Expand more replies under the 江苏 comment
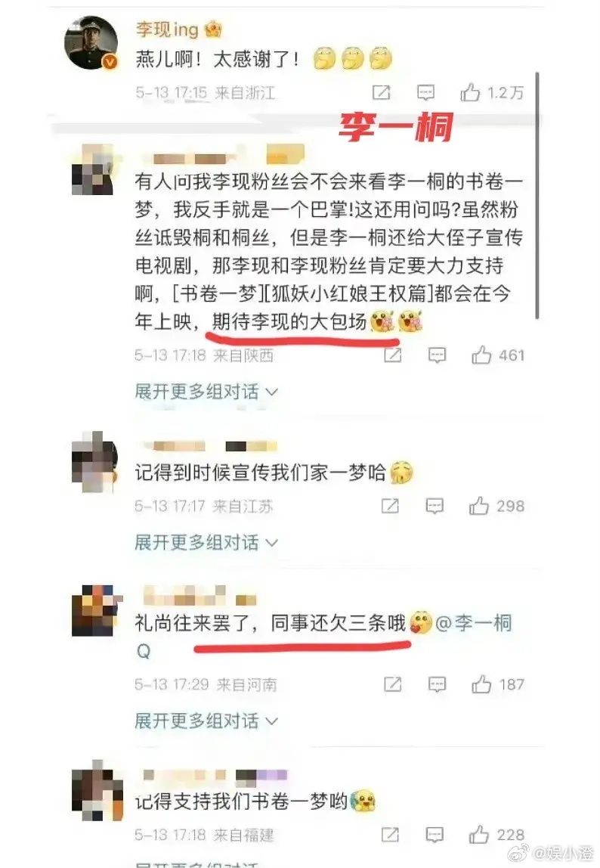 point(206,543)
